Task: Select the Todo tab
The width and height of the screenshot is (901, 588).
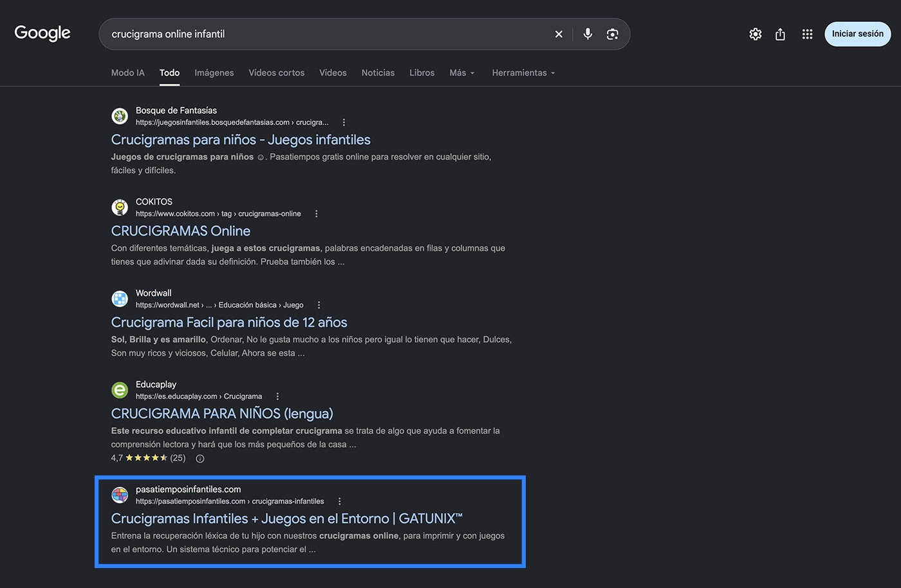Action: pyautogui.click(x=169, y=73)
